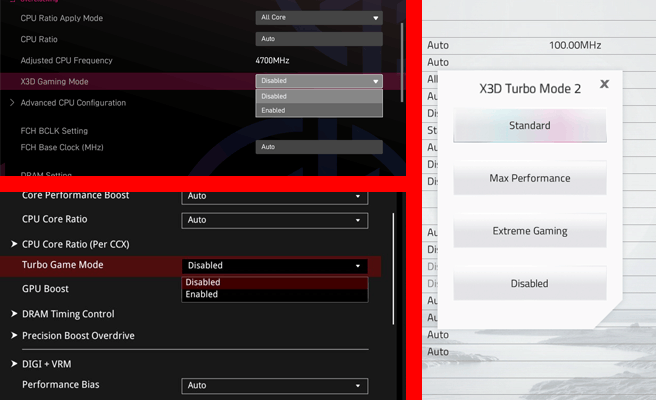Expand CPU Core Ratio (Per CCX)

[x=75, y=244]
